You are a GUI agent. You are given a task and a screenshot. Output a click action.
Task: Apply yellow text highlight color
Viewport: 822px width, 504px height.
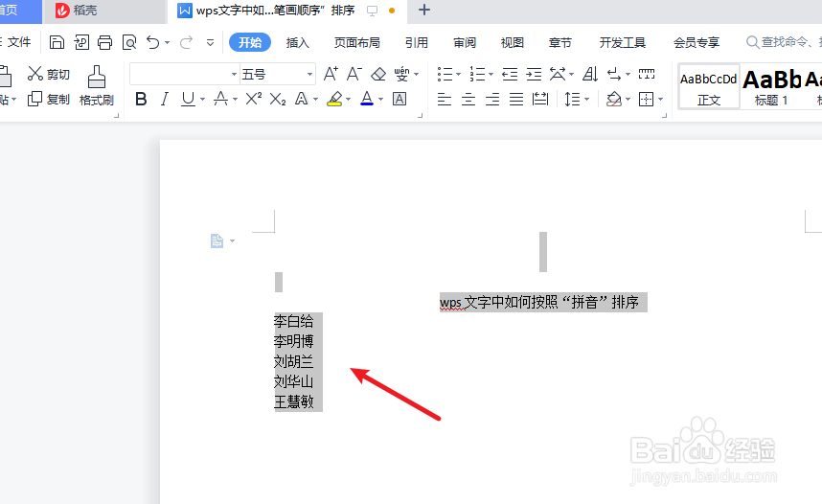334,99
